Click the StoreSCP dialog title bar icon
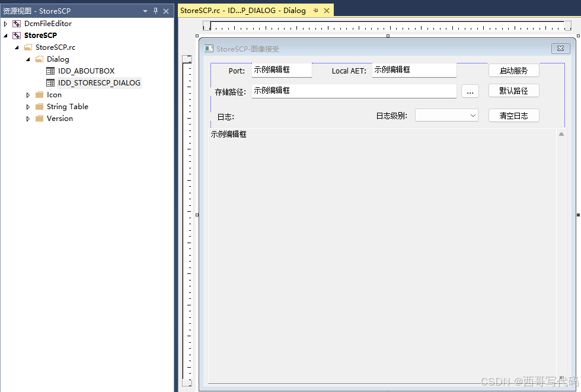Image resolution: width=581 pixels, height=392 pixels. click(x=209, y=49)
